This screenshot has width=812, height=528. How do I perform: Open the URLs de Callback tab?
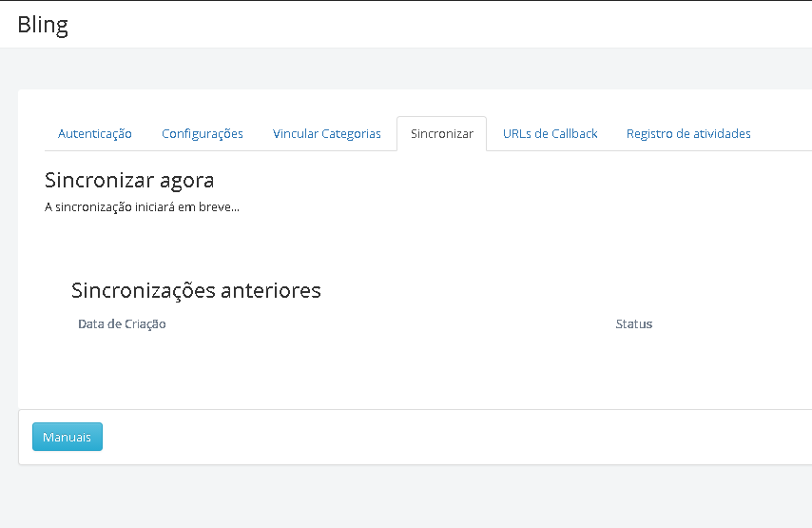pos(550,134)
